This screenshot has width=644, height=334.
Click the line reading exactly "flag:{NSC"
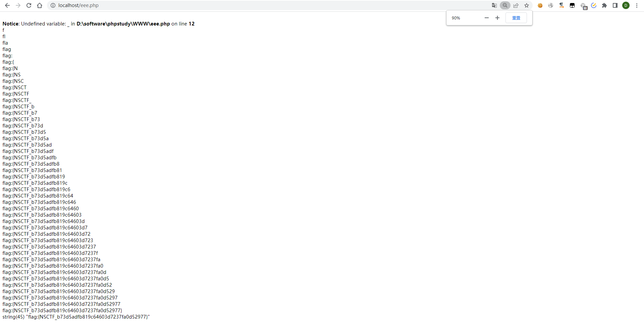(13, 81)
